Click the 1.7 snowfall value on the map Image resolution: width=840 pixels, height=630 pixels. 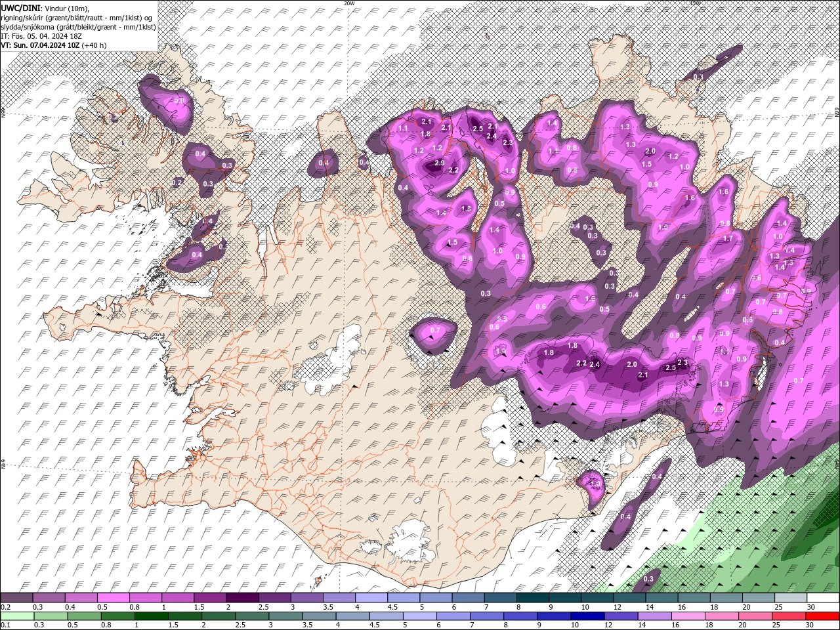coord(728,239)
